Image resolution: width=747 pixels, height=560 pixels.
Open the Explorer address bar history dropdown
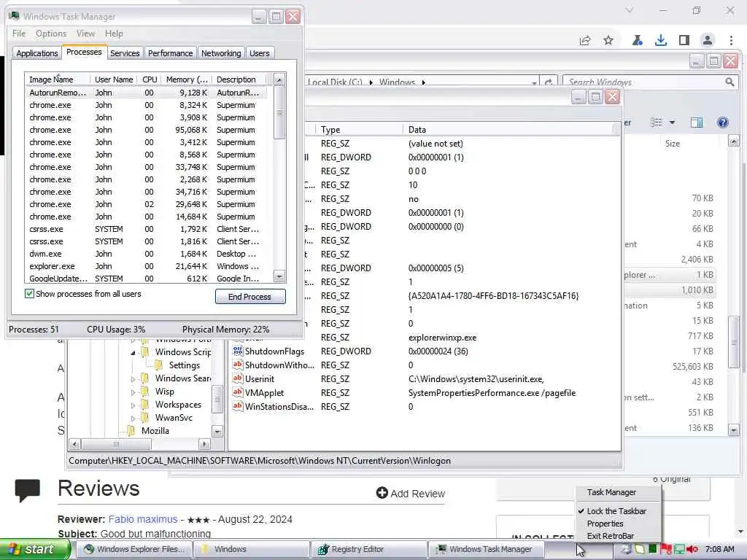535,83
